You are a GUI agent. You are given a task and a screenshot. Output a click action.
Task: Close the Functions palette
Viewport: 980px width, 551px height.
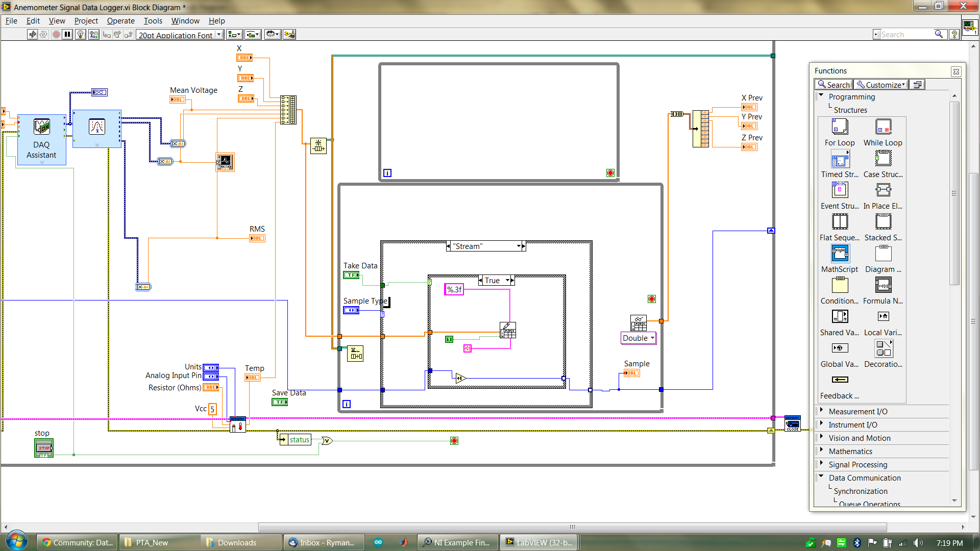pyautogui.click(x=956, y=71)
